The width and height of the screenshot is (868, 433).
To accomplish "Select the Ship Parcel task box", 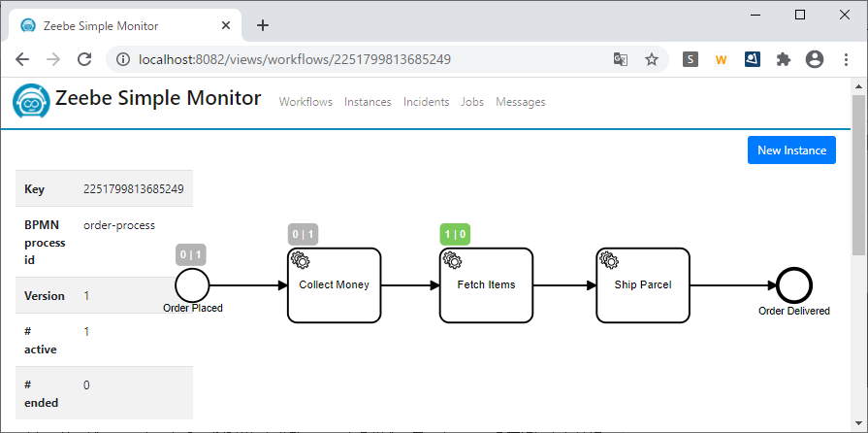I will [x=643, y=285].
